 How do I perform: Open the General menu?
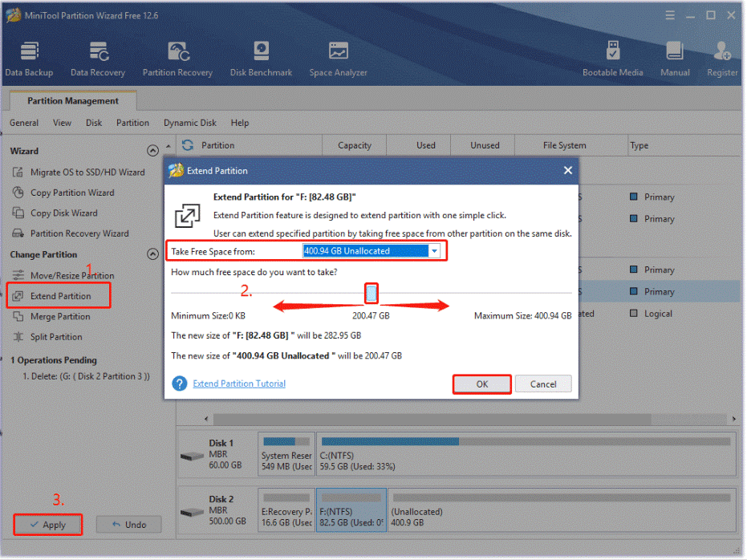(x=24, y=123)
